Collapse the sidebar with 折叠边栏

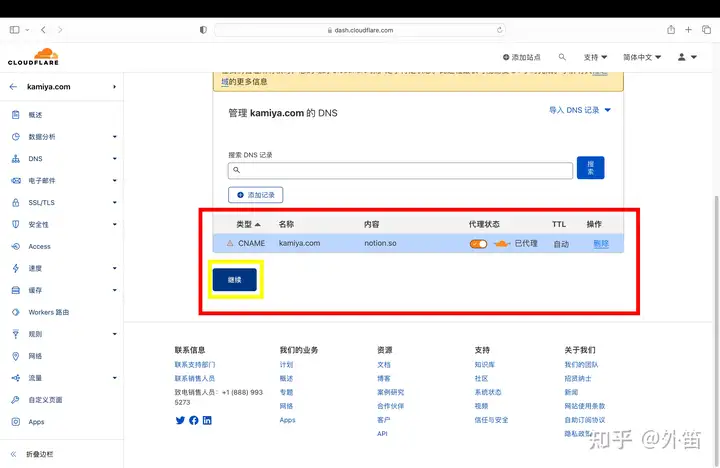coord(32,454)
